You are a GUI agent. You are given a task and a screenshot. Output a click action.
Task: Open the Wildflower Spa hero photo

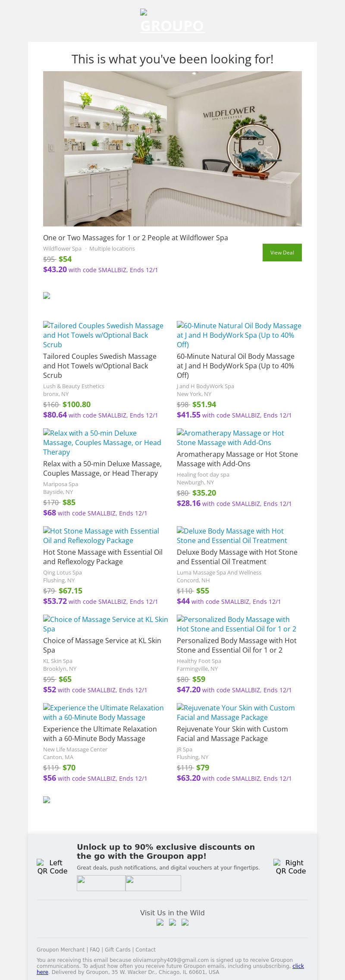172,149
